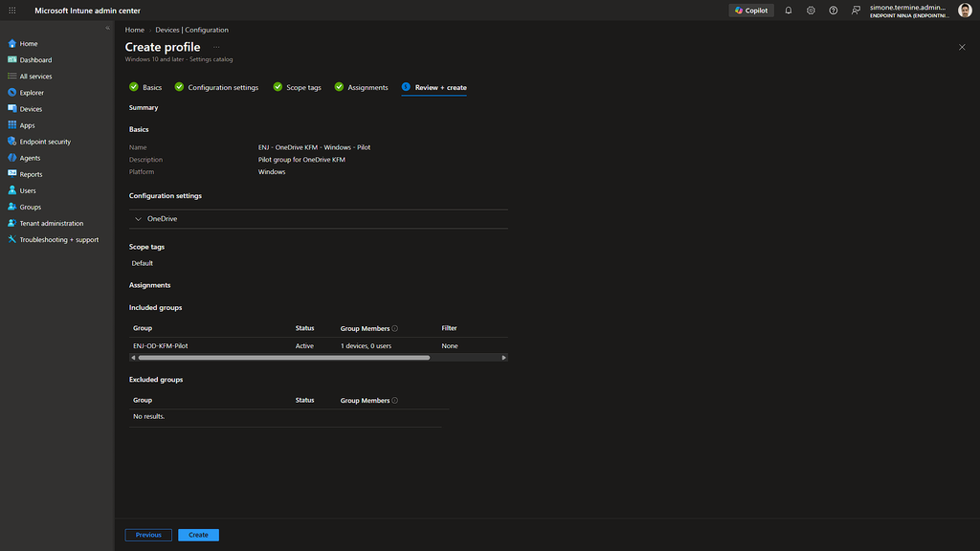Click the Troubleshooting + support icon
The width and height of the screenshot is (980, 551).
(11, 239)
